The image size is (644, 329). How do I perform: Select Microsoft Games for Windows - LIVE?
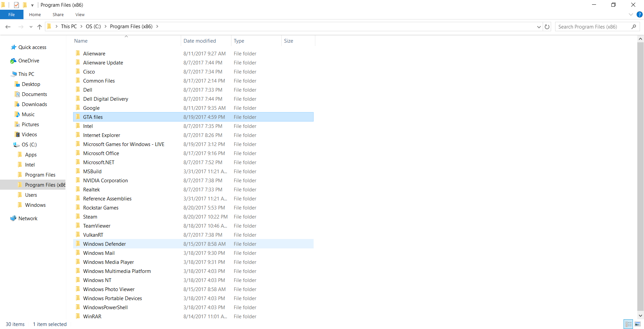124,144
